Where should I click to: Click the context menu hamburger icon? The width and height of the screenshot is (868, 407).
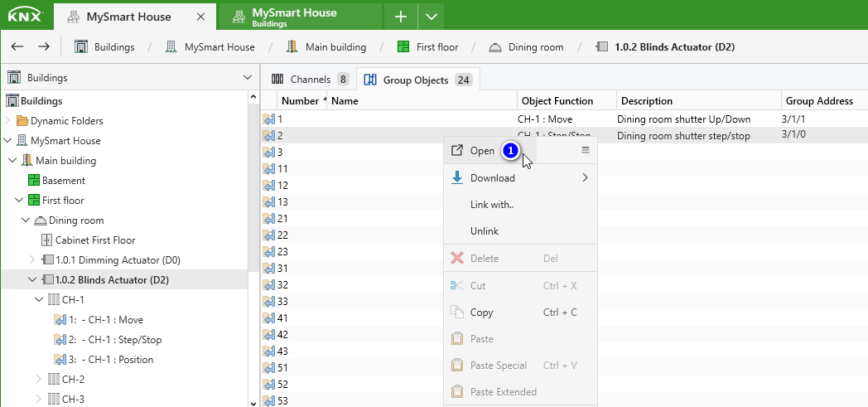point(585,150)
